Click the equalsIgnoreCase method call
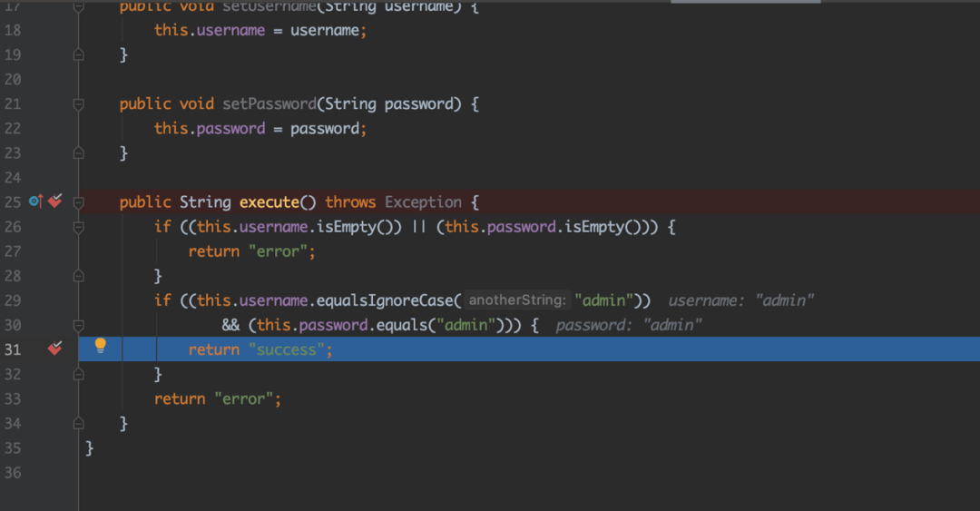 [x=385, y=300]
